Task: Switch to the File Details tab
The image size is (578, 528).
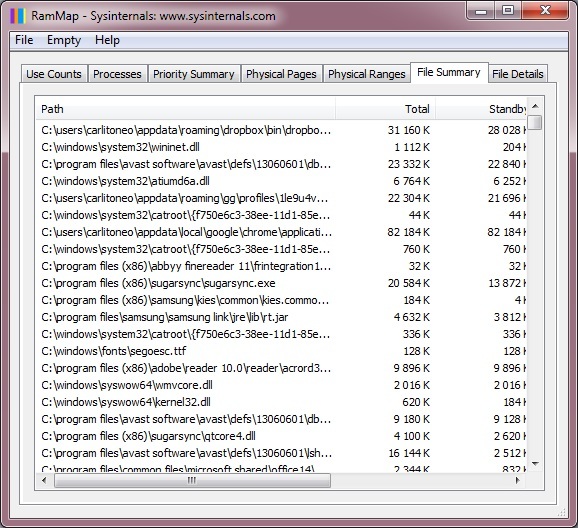Action: pos(518,74)
